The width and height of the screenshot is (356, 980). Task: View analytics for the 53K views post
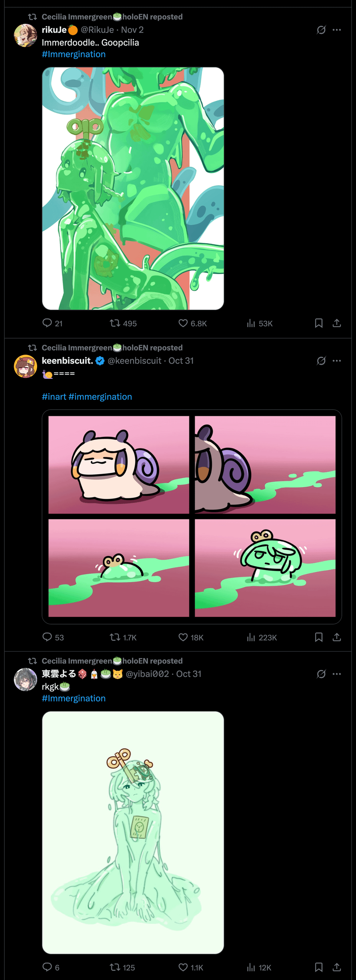tap(251, 323)
